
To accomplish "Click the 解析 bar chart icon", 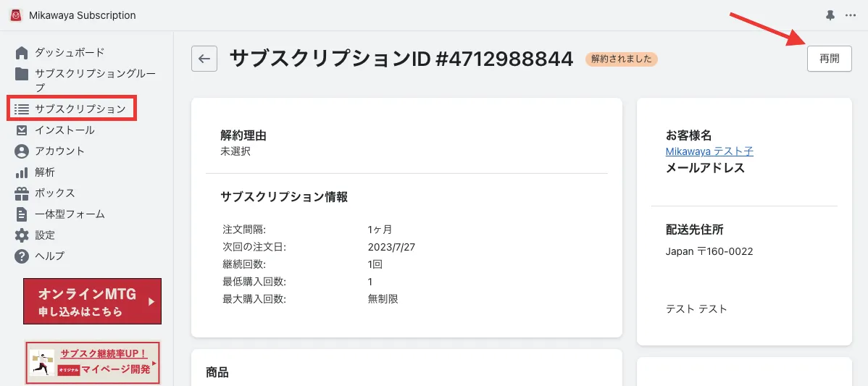I will 22,172.
